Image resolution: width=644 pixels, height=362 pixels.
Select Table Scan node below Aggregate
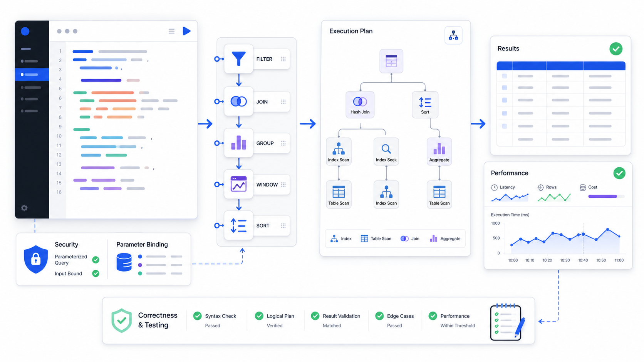(439, 194)
